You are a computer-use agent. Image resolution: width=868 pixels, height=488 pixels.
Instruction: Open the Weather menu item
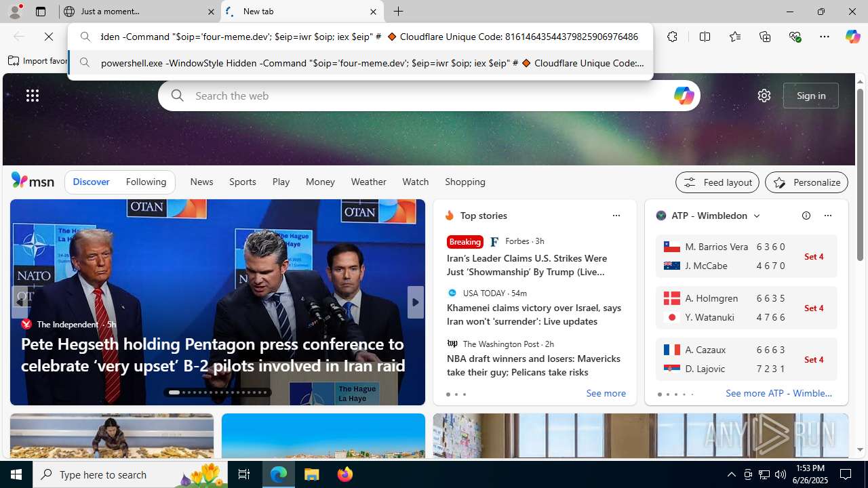(369, 182)
